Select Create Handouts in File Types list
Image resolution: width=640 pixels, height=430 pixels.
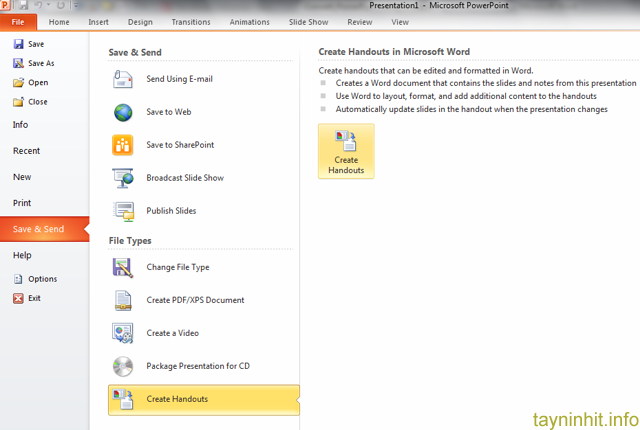pos(177,399)
